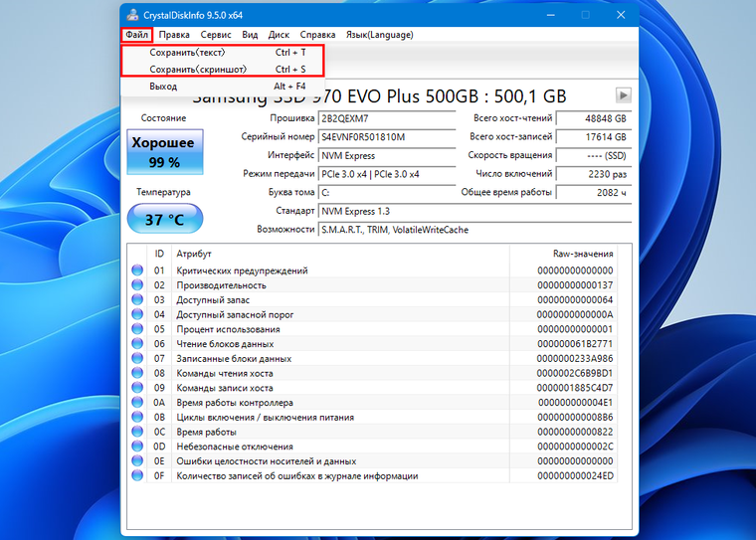Click the Число включений value 2230 раз
The width and height of the screenshot is (756, 540).
click(594, 174)
